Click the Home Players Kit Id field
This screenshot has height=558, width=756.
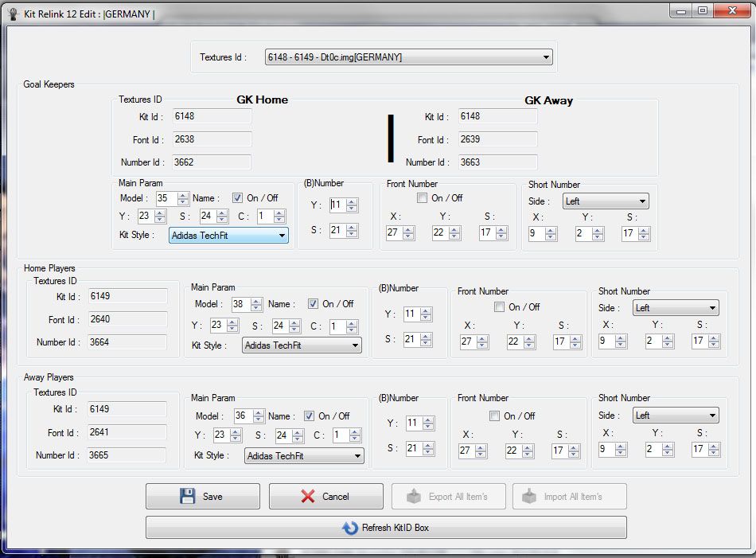[127, 296]
